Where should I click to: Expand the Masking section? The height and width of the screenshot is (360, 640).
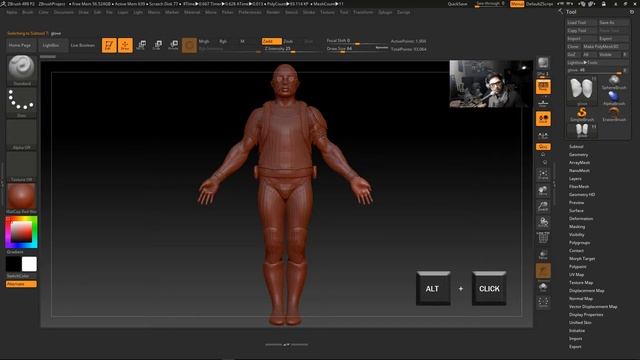coord(577,227)
